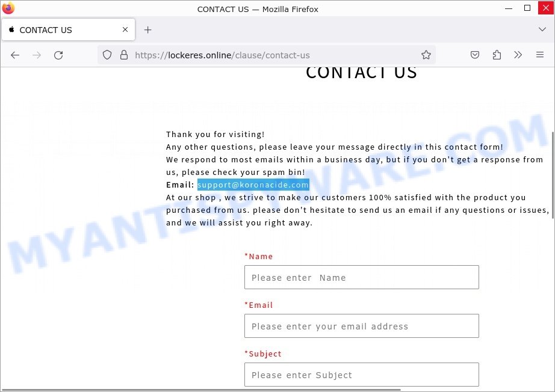555x392 pixels.
Task: Close the CONTACT US tab
Action: [x=125, y=29]
